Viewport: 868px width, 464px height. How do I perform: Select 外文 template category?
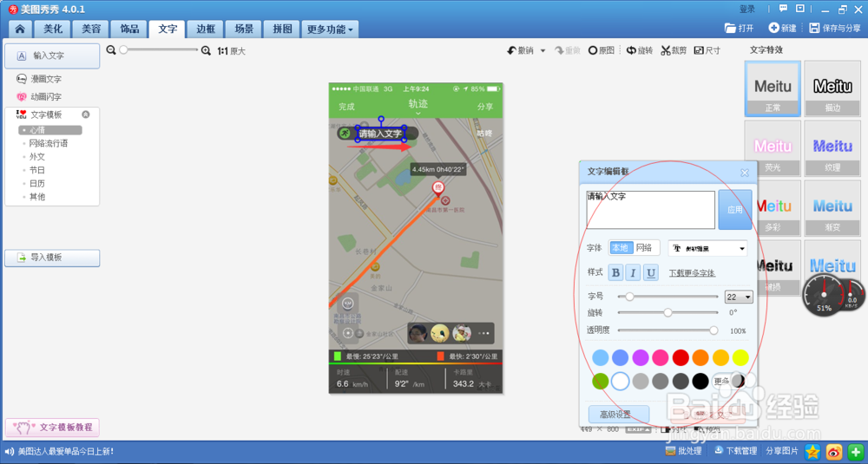(x=37, y=156)
